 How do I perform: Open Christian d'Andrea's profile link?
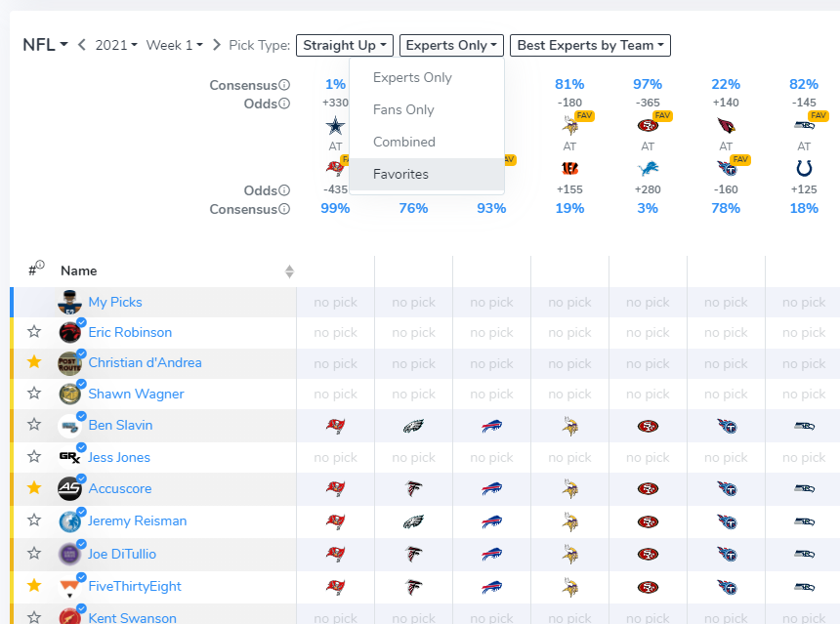click(146, 362)
